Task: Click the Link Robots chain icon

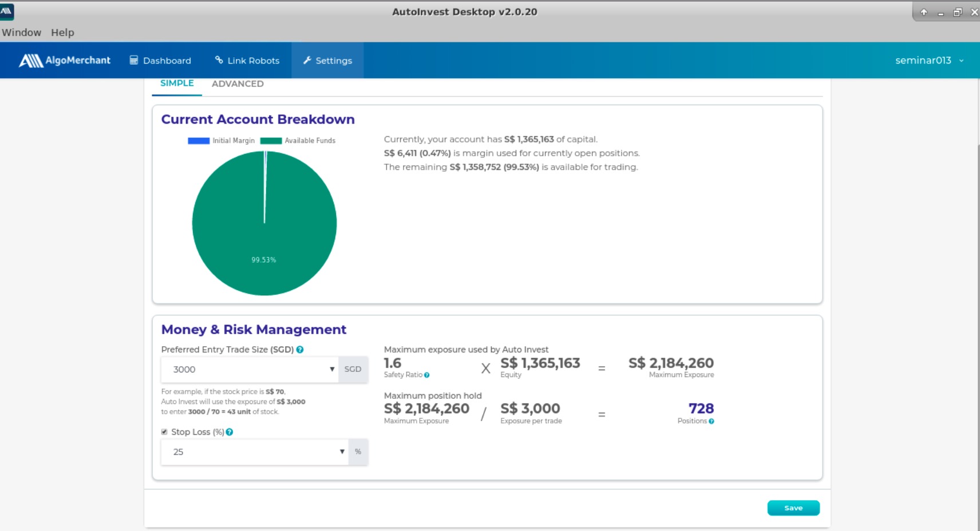Action: pyautogui.click(x=219, y=60)
